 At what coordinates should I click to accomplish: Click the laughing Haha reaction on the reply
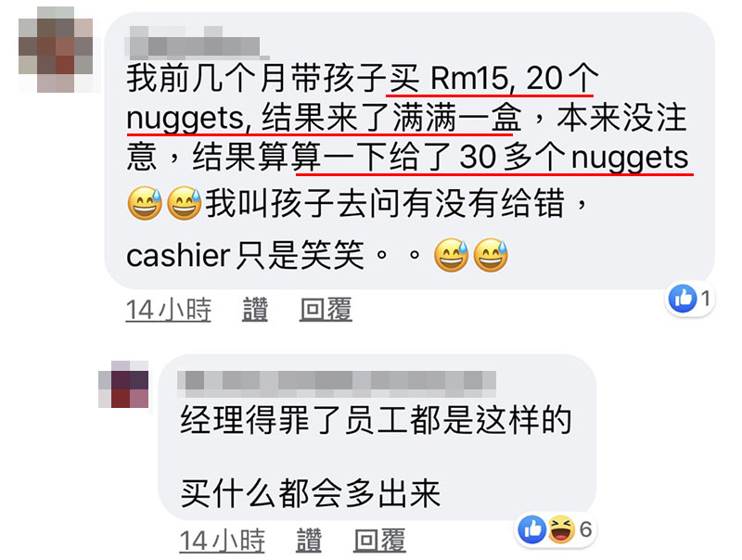point(562,529)
